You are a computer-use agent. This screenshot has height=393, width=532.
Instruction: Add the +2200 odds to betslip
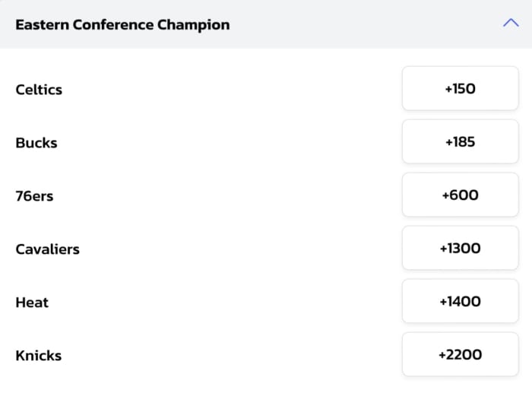(x=460, y=355)
